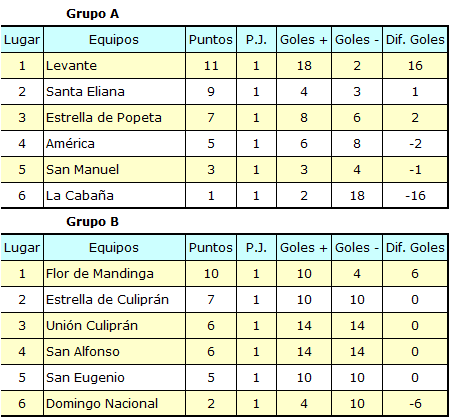Click the San Manuel team name
449x417 pixels.
click(x=82, y=170)
